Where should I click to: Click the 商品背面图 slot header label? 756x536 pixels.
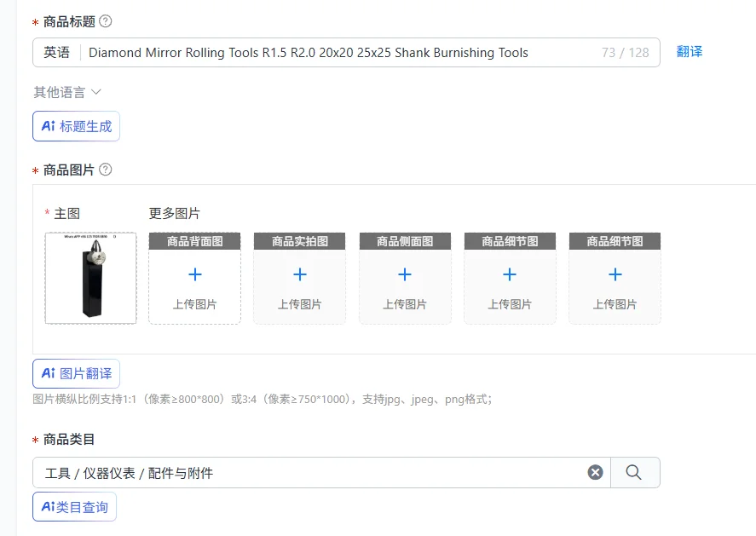[x=195, y=241]
